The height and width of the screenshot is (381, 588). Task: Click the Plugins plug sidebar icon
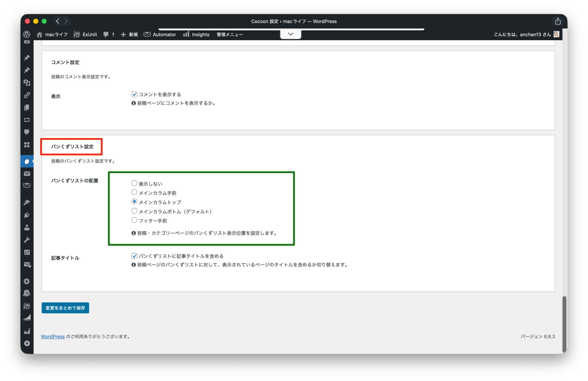(27, 215)
